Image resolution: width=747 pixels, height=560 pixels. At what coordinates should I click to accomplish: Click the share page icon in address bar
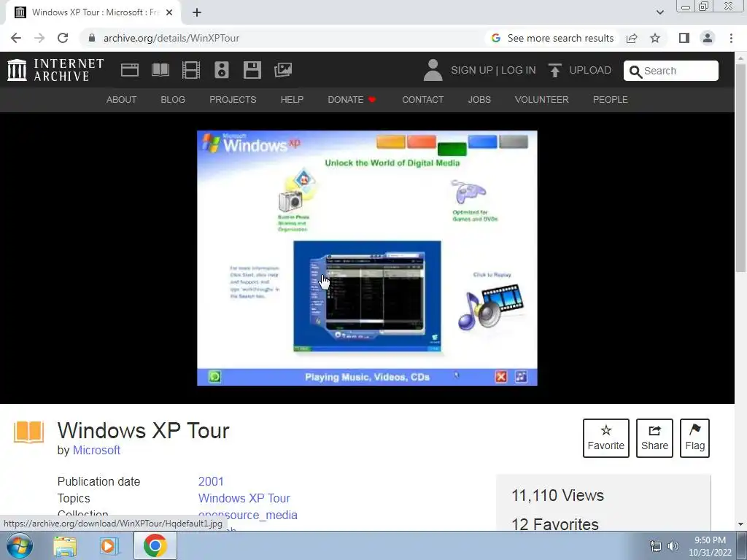(632, 38)
